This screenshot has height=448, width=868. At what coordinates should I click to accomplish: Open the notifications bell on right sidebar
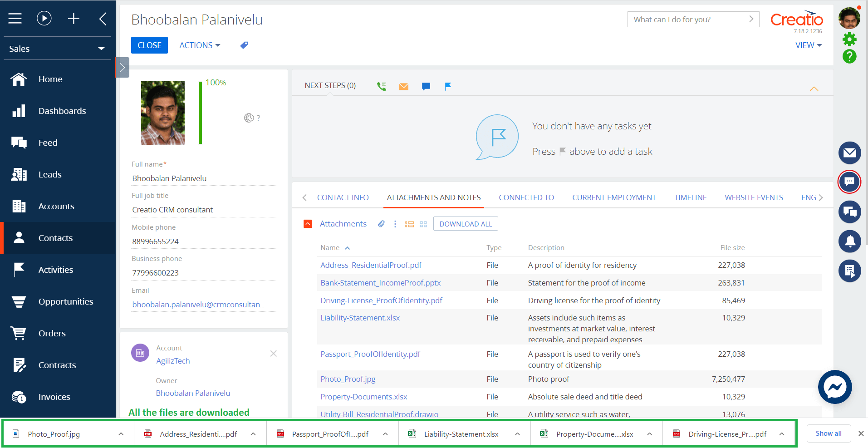(849, 241)
